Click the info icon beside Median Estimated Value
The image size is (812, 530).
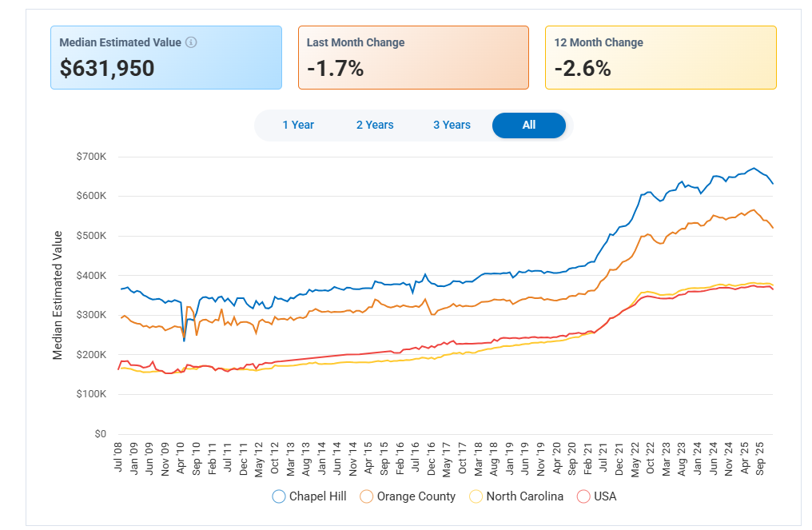[192, 42]
